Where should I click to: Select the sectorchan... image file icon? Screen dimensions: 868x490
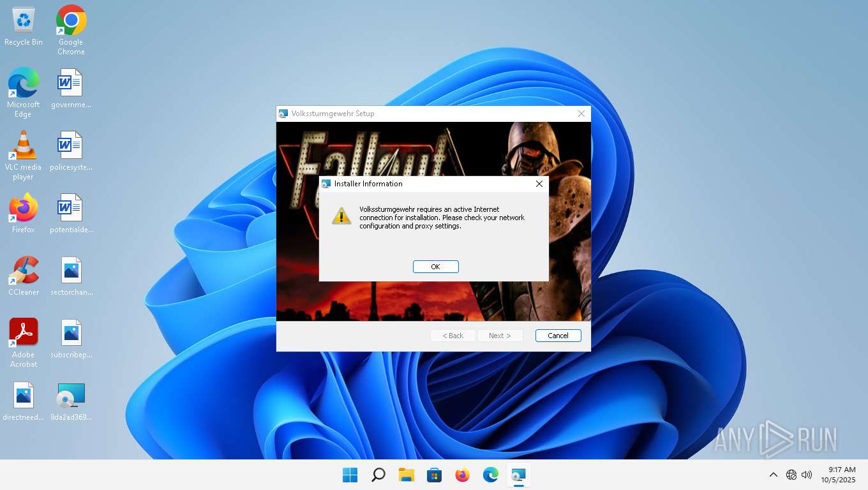coord(71,276)
